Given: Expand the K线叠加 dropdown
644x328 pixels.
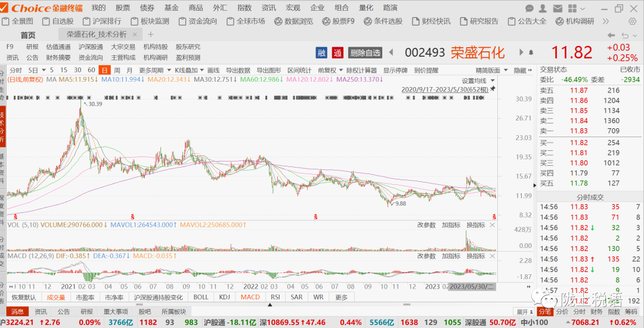Looking at the screenshot, I should [189, 70].
